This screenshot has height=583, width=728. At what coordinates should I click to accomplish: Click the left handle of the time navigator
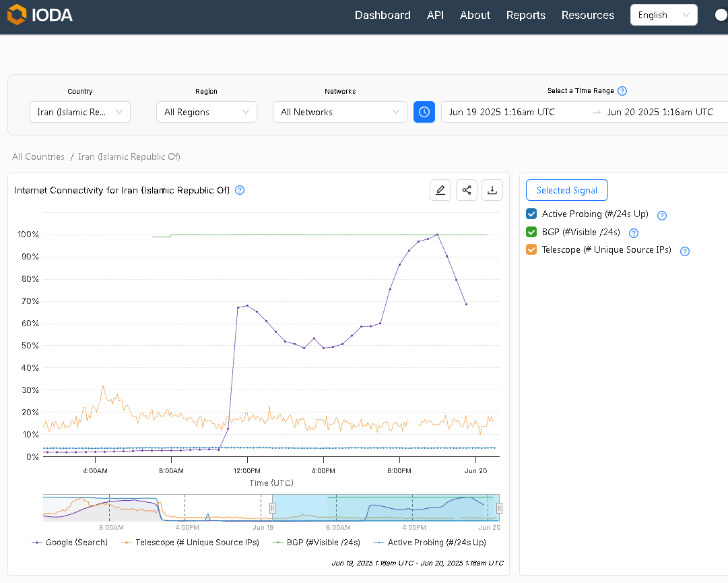273,508
